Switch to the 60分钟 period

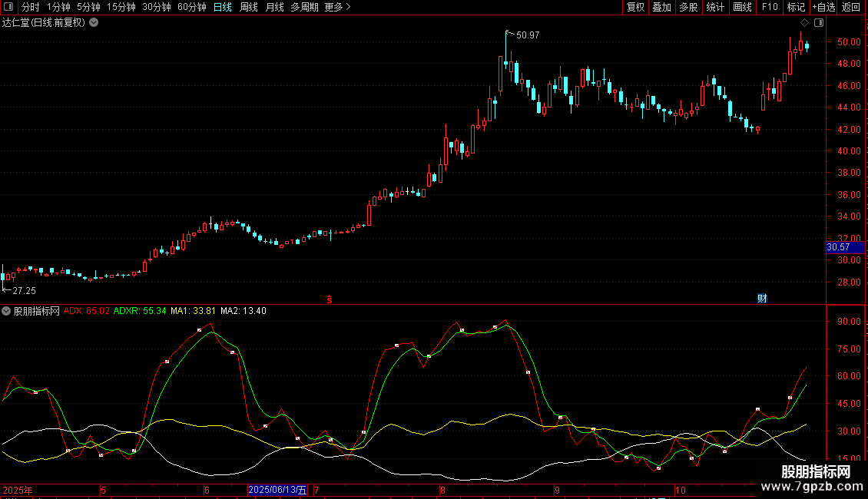[191, 7]
